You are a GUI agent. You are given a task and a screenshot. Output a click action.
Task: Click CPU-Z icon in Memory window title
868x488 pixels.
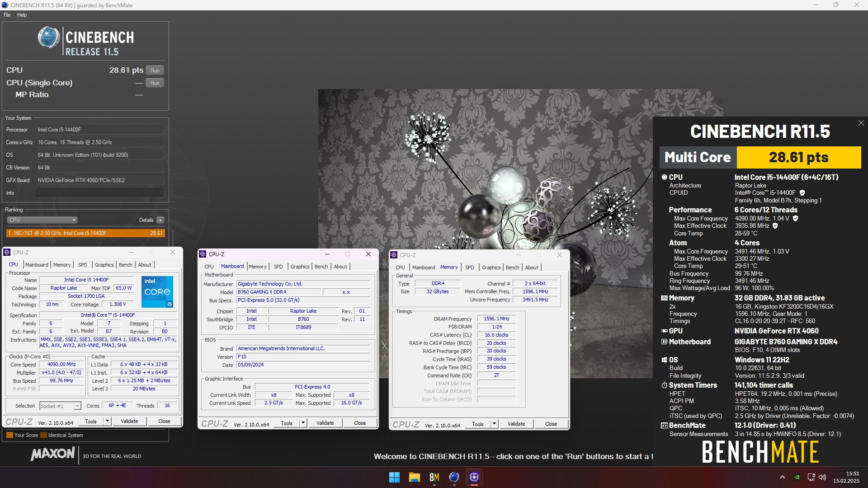coord(394,255)
